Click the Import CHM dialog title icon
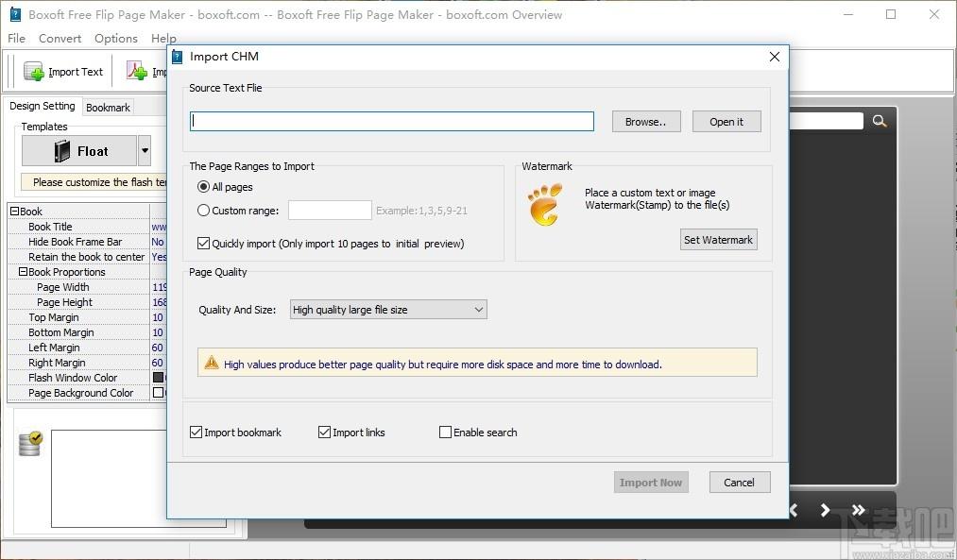 [x=177, y=57]
